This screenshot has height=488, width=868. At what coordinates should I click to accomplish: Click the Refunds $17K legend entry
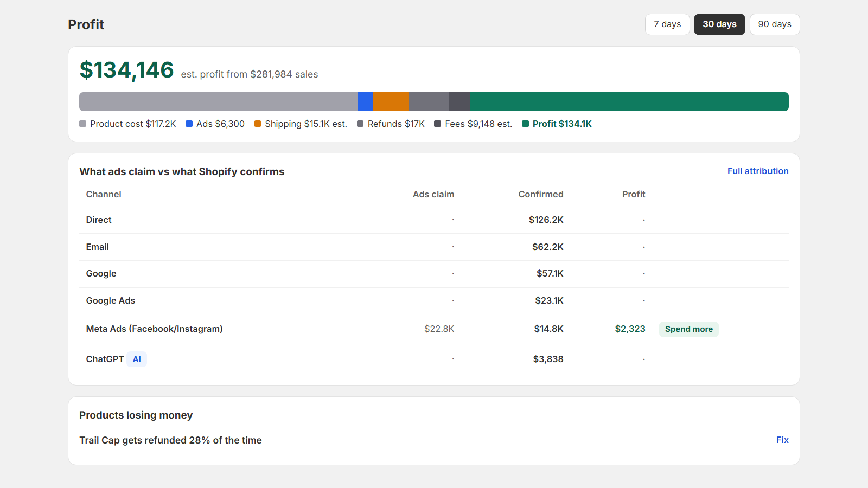(391, 124)
